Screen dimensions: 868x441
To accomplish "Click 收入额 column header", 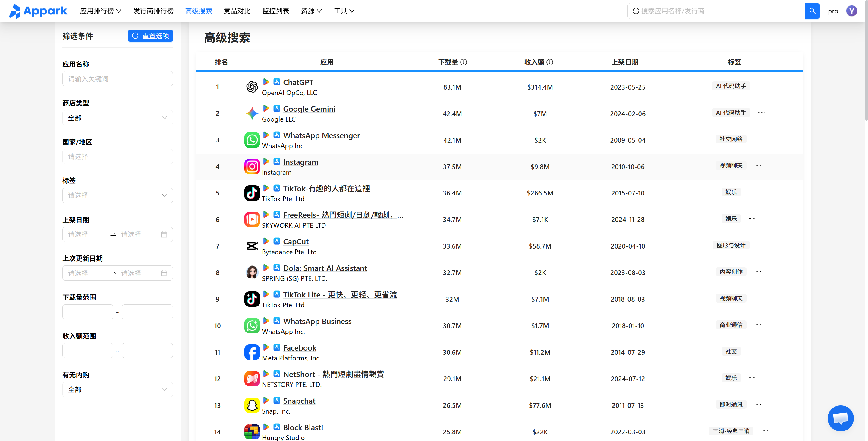I will 534,62.
